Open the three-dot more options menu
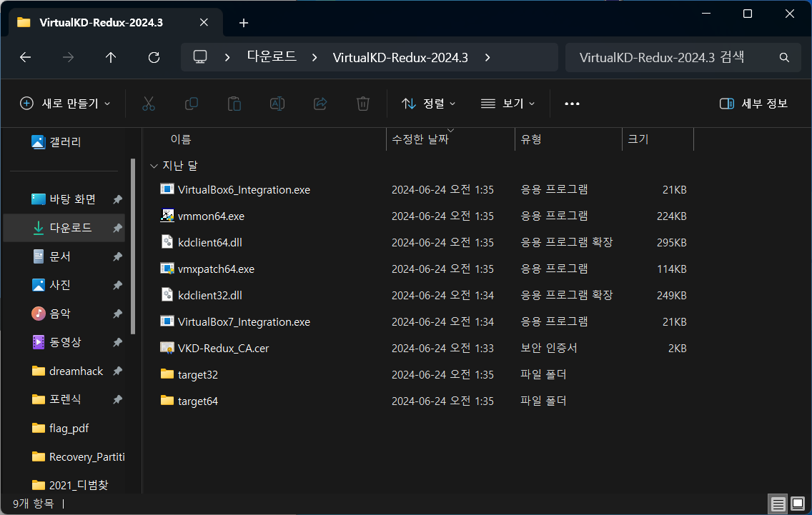 pyautogui.click(x=573, y=104)
